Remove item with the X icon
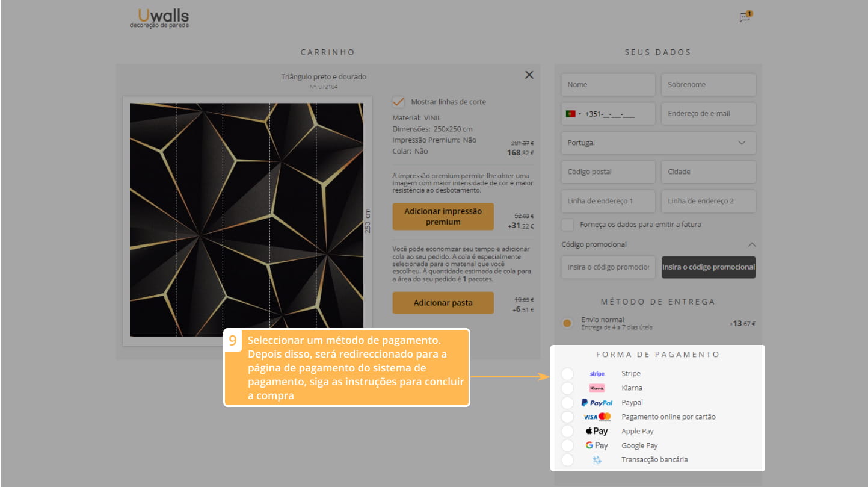Image resolution: width=868 pixels, height=487 pixels. click(529, 75)
